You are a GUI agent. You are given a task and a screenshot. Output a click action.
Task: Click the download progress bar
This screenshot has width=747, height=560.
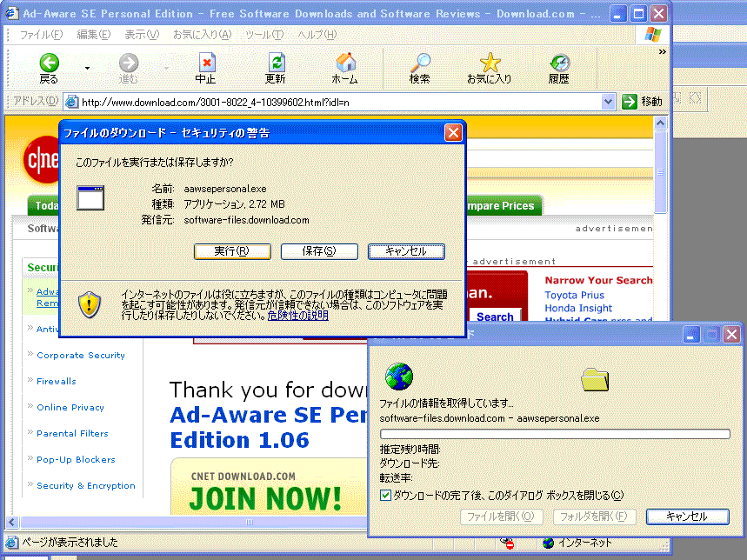tap(555, 434)
